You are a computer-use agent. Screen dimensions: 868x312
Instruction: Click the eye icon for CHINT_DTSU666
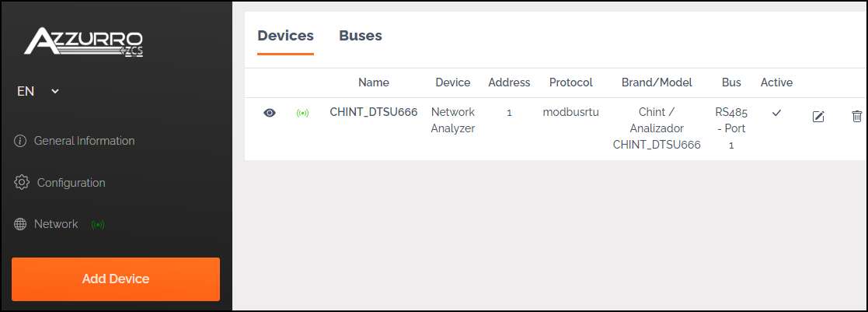[270, 113]
